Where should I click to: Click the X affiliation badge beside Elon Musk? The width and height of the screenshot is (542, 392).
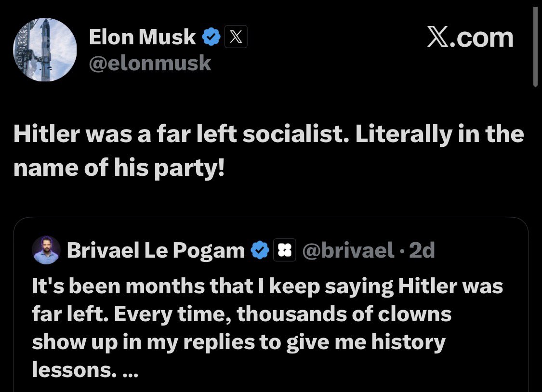[x=236, y=37]
